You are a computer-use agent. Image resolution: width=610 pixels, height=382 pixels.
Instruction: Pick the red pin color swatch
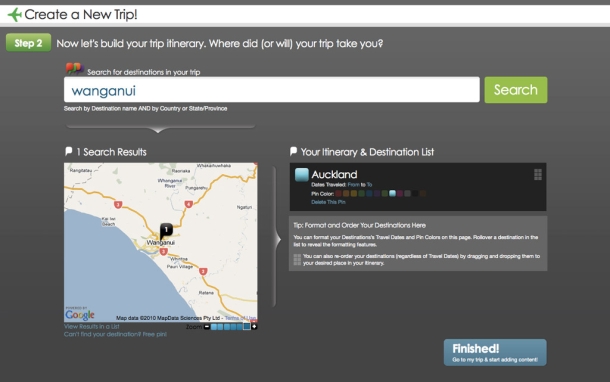[x=338, y=193]
